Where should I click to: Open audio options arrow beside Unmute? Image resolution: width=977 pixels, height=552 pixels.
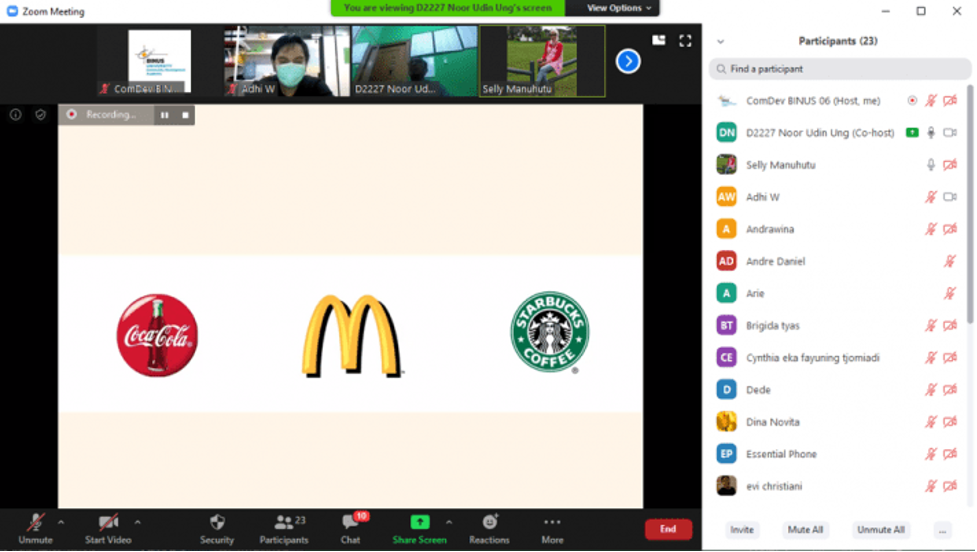(x=61, y=522)
